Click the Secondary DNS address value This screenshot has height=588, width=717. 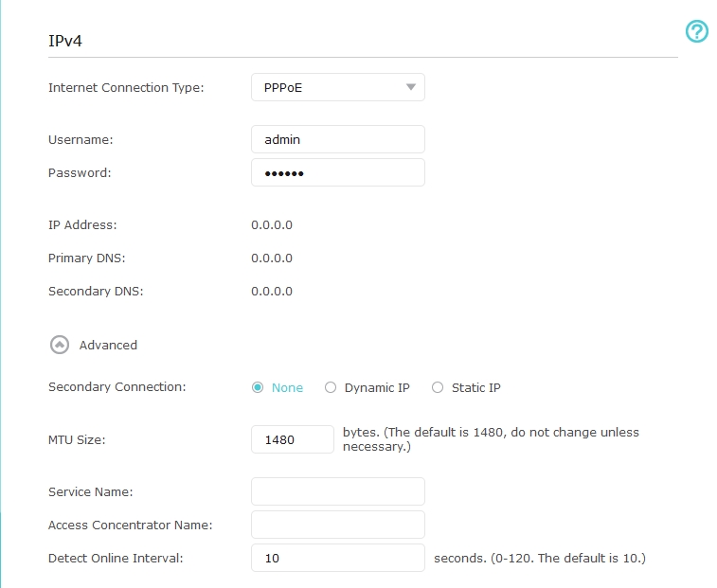tap(272, 292)
